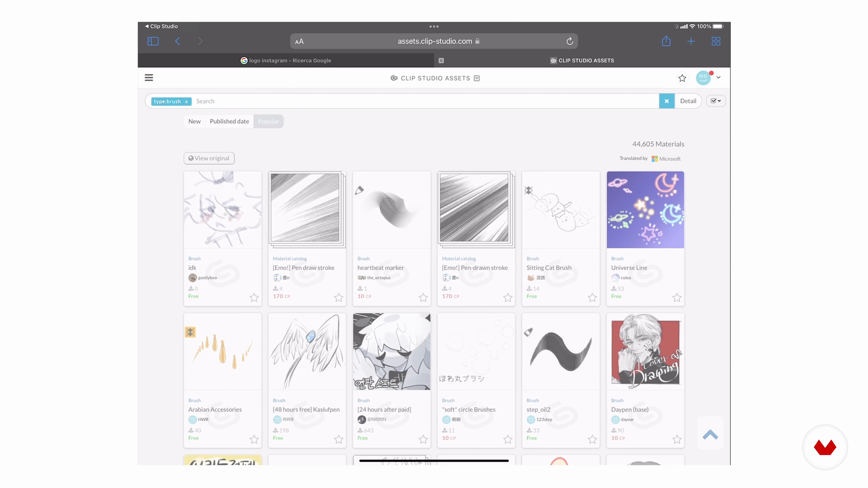Show the Safari tab overview grid
This screenshot has height=488, width=868.
click(x=716, y=41)
